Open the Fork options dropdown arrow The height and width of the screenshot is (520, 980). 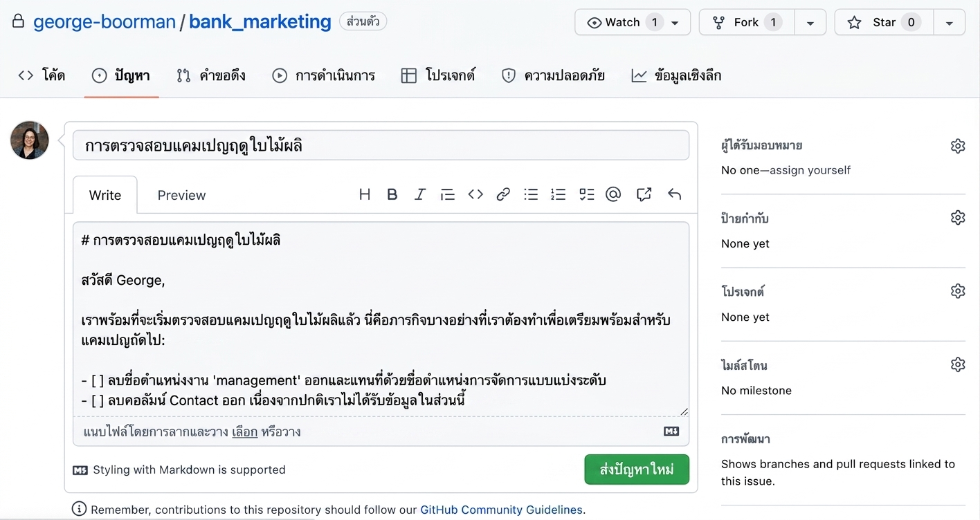810,22
